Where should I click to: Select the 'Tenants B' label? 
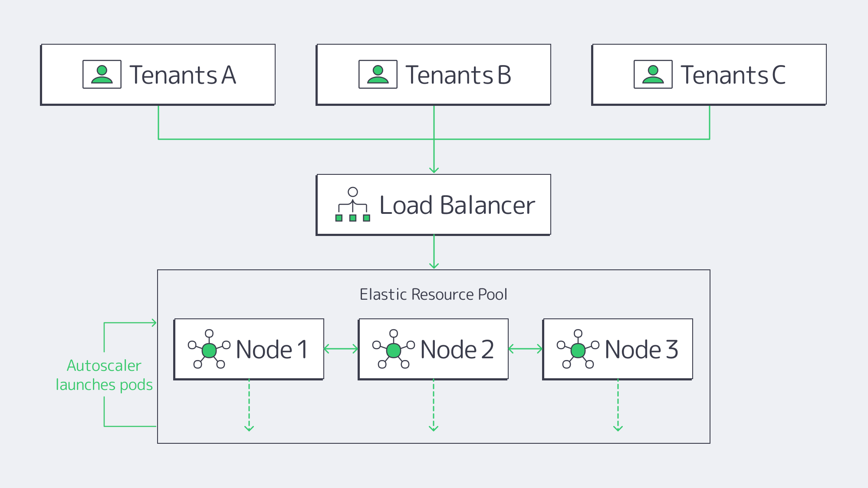pyautogui.click(x=458, y=75)
